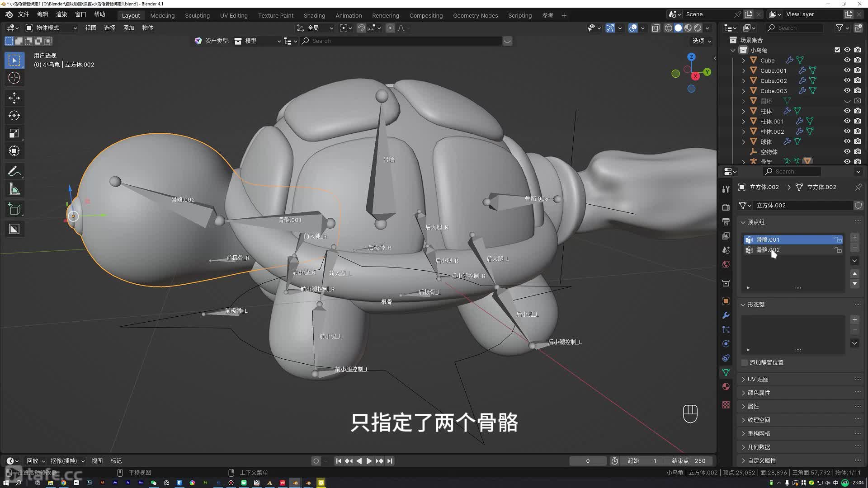
Task: Add a new vertex group
Action: tap(854, 237)
